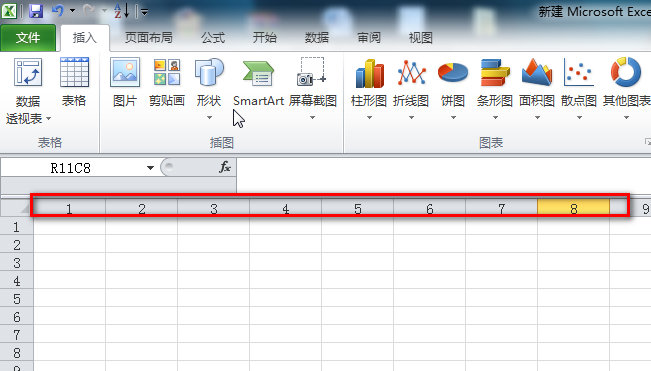Select row header 6
Image resolution: width=651 pixels, height=371 pixels.
click(17, 317)
